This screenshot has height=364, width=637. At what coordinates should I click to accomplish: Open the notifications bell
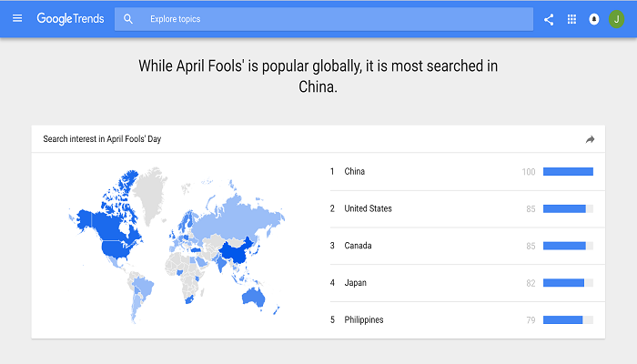594,19
